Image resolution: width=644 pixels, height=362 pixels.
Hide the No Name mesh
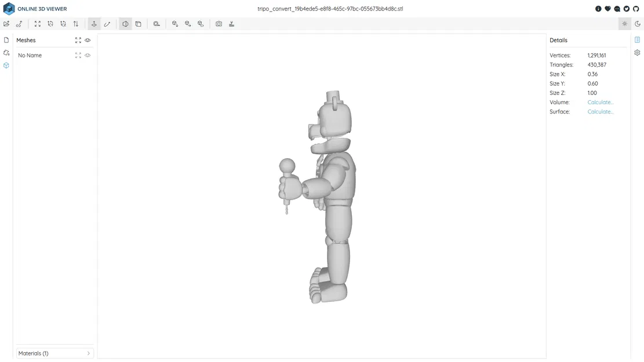tap(88, 55)
